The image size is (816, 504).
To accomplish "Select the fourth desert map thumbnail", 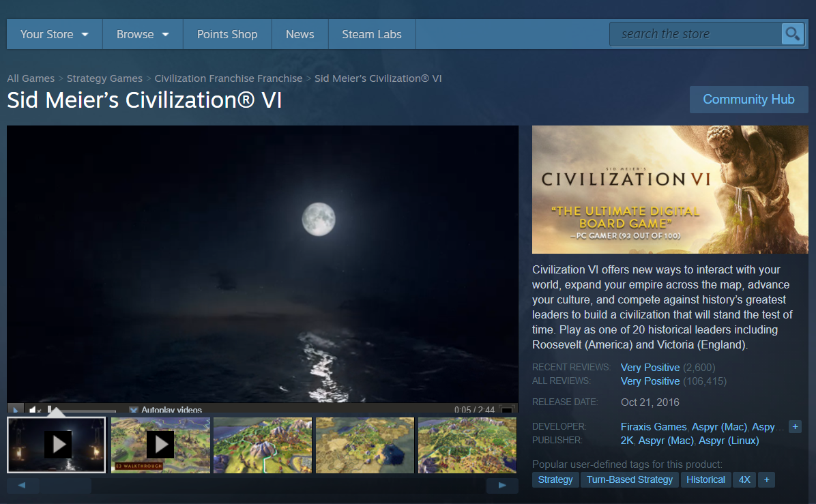I will click(365, 445).
